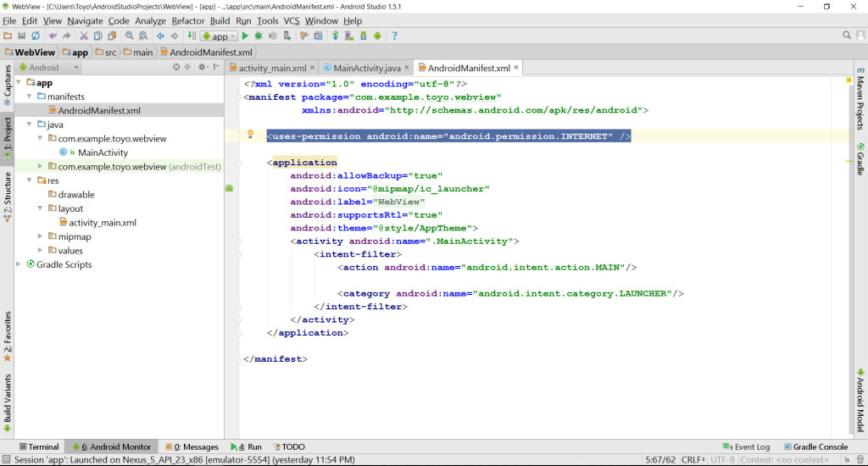Open the Build menu
The height and width of the screenshot is (466, 868).
pos(220,21)
